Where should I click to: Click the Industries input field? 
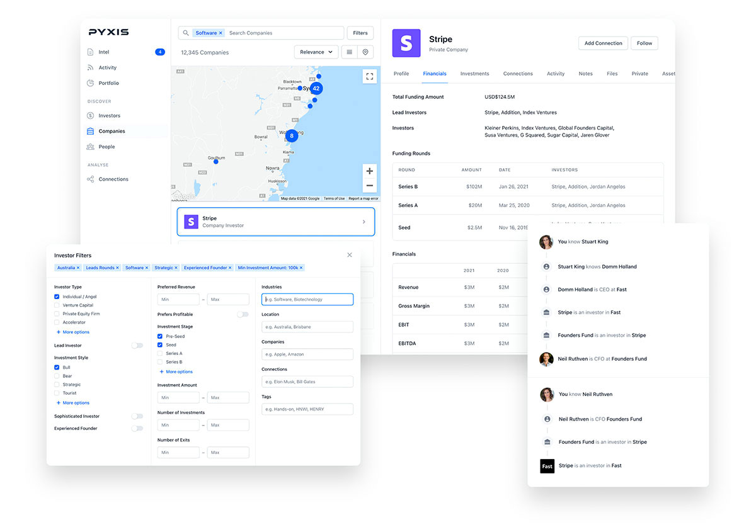(307, 300)
